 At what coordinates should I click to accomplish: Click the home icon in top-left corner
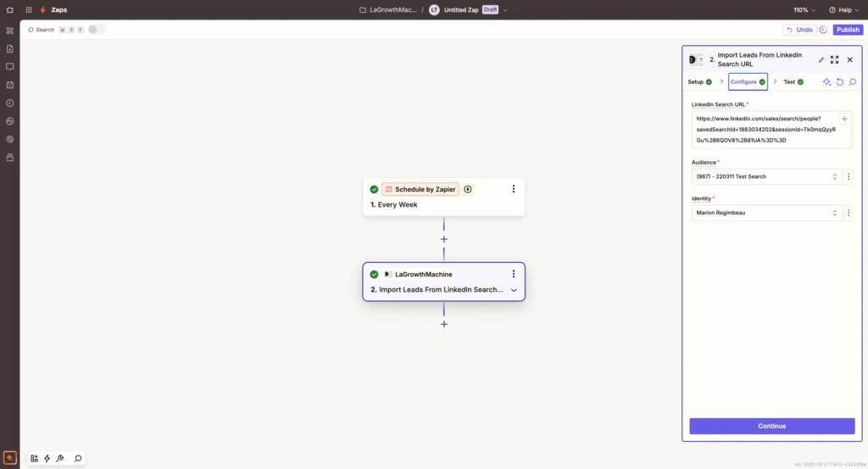point(9,10)
